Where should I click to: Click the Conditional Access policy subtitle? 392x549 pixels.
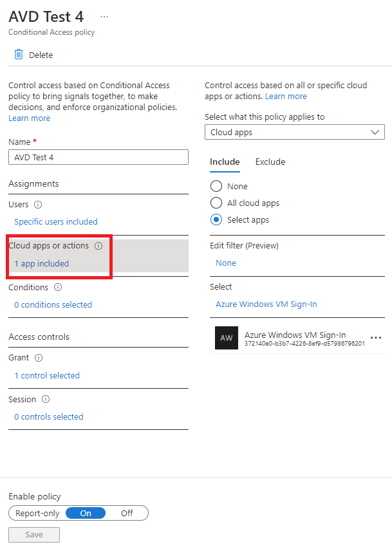tap(51, 32)
